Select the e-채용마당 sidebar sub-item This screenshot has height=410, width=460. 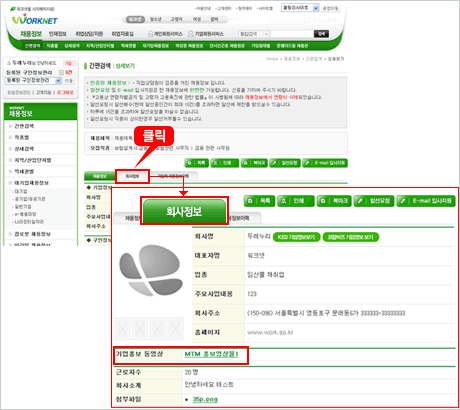coord(25,214)
